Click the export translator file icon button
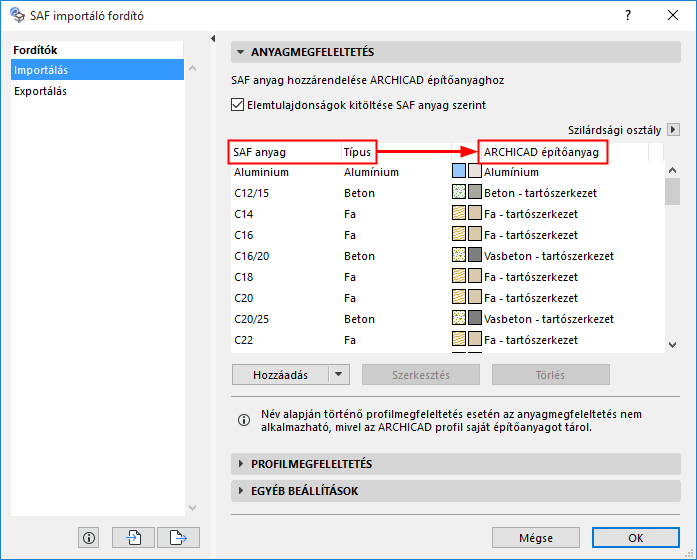 pyautogui.click(x=178, y=538)
